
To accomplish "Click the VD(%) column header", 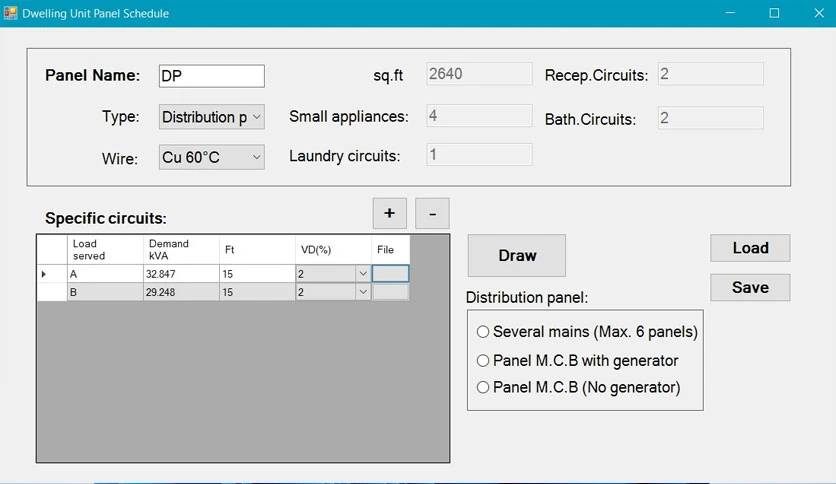I will coord(333,249).
